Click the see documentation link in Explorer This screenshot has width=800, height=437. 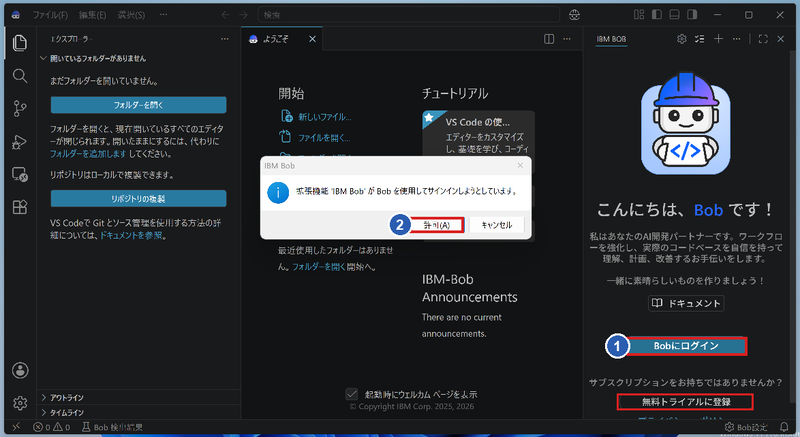click(131, 236)
